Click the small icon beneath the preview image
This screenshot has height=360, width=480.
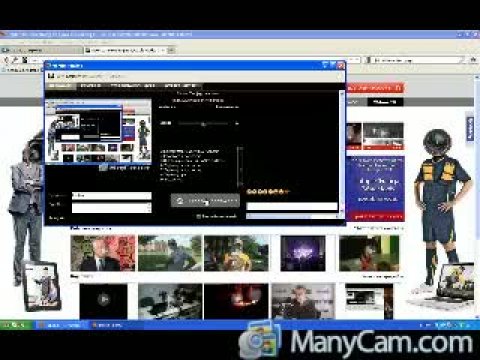(103, 168)
